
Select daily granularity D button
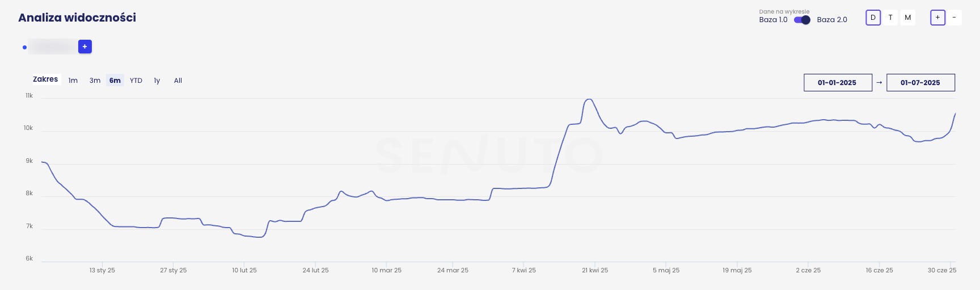coord(873,18)
